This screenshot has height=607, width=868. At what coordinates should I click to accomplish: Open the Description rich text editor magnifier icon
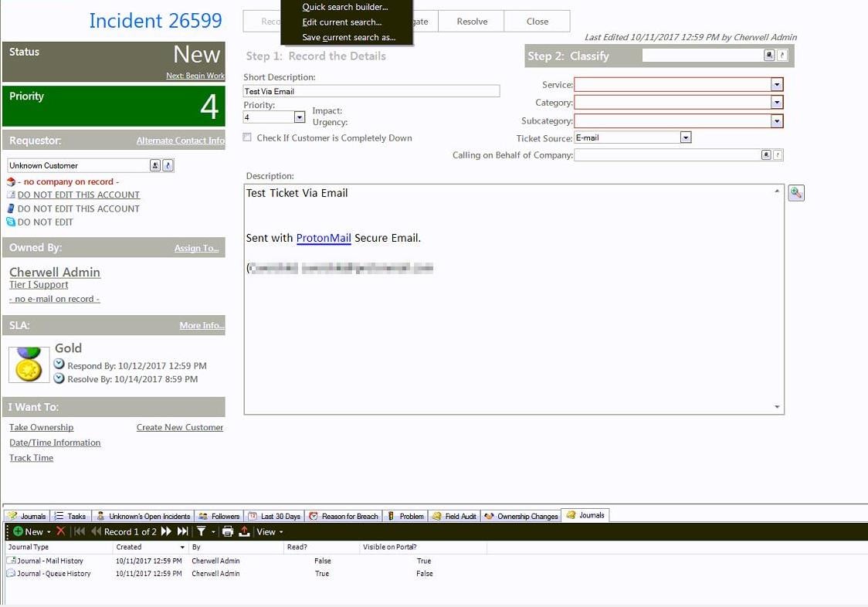[x=796, y=192]
